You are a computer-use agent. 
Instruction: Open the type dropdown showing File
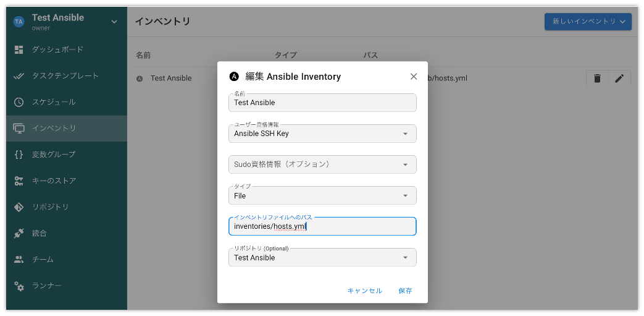[x=322, y=195]
